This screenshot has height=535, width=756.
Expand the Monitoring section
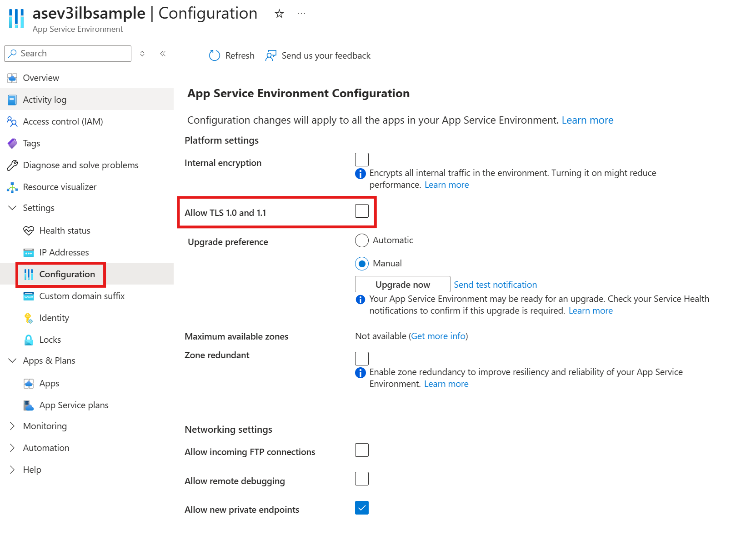tap(12, 426)
